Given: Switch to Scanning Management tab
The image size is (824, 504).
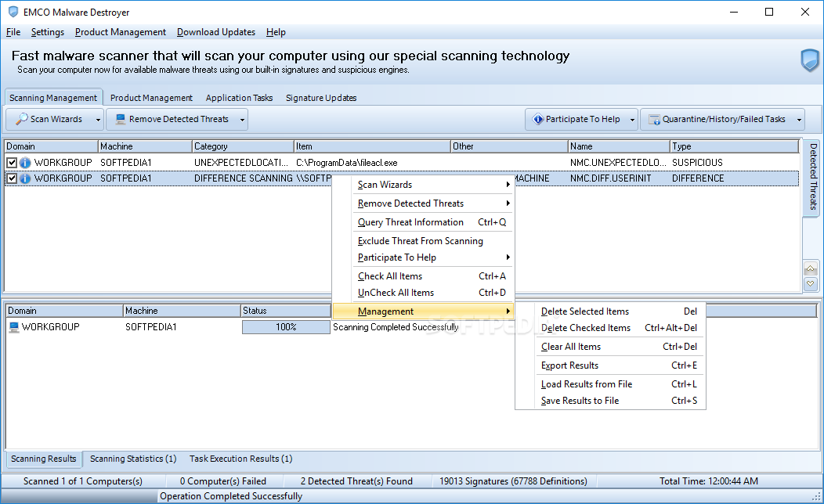Looking at the screenshot, I should click(x=53, y=98).
